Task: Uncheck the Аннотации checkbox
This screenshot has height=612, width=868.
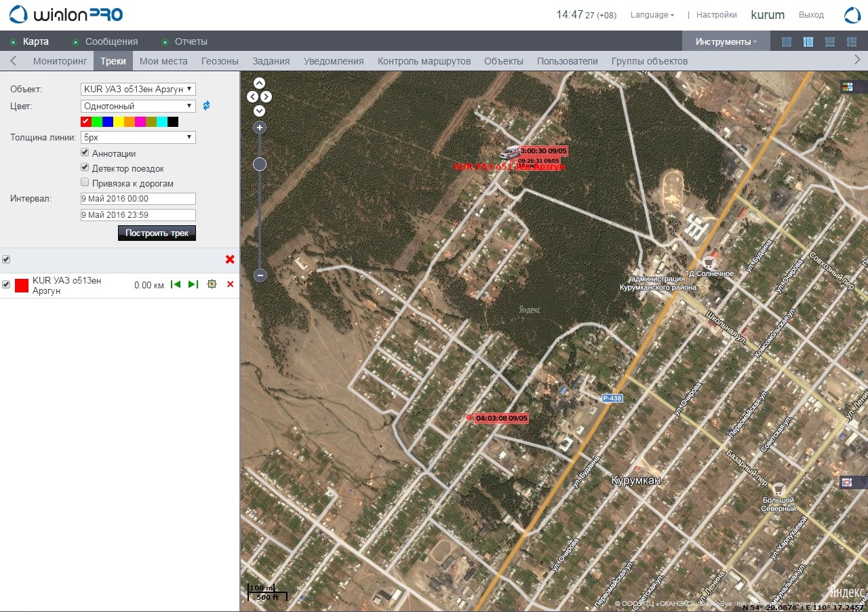Action: (x=85, y=153)
